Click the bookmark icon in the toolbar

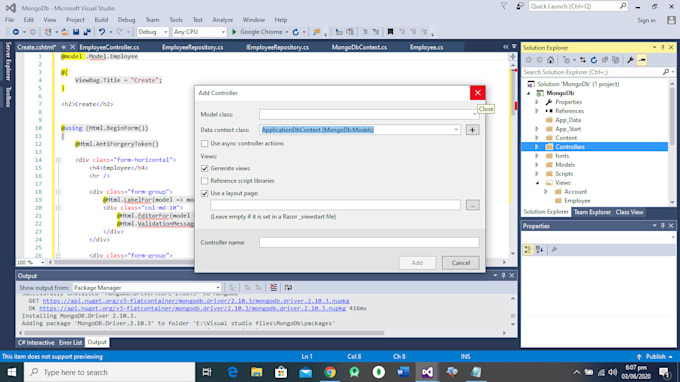coord(390,32)
